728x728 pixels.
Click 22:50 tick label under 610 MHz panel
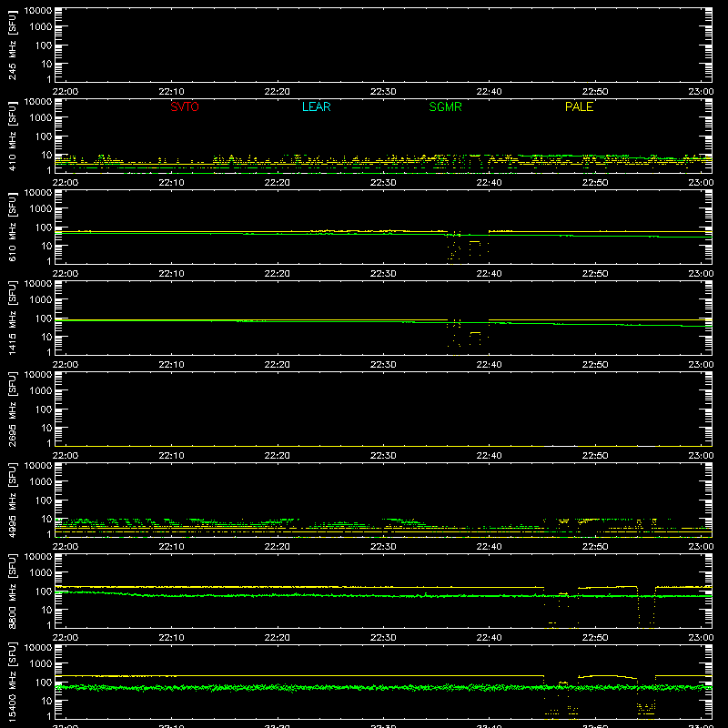(595, 274)
